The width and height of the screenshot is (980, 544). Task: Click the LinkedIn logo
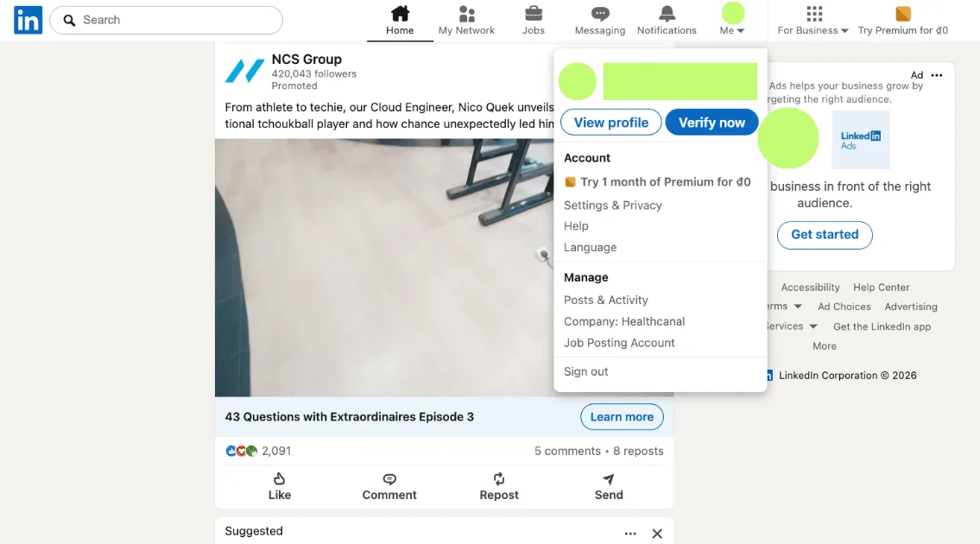27,19
